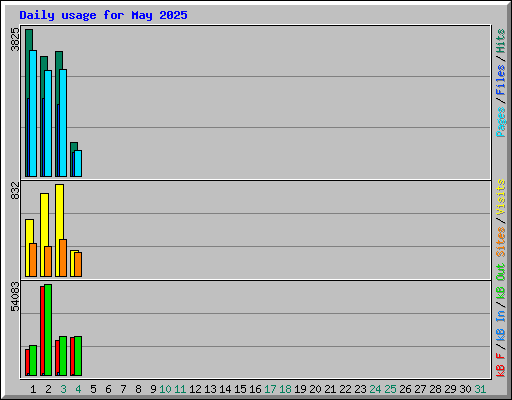Click day number 2 on the axis
Viewport: 512px width, 400px height.
coord(48,389)
